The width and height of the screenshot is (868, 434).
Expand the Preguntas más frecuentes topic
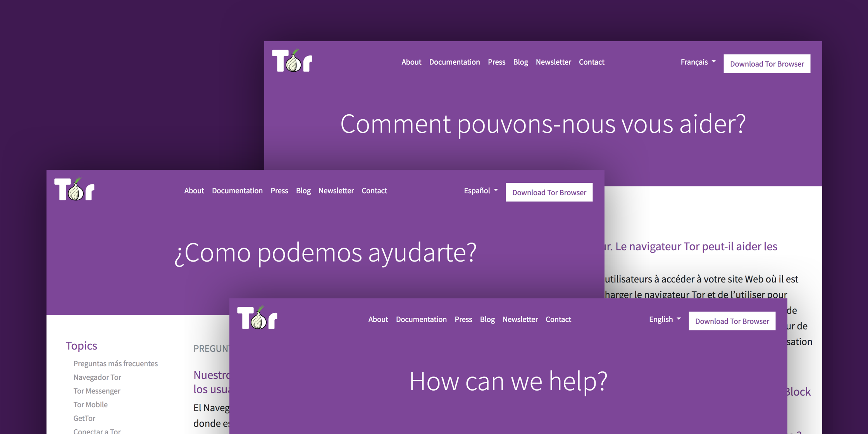click(115, 364)
